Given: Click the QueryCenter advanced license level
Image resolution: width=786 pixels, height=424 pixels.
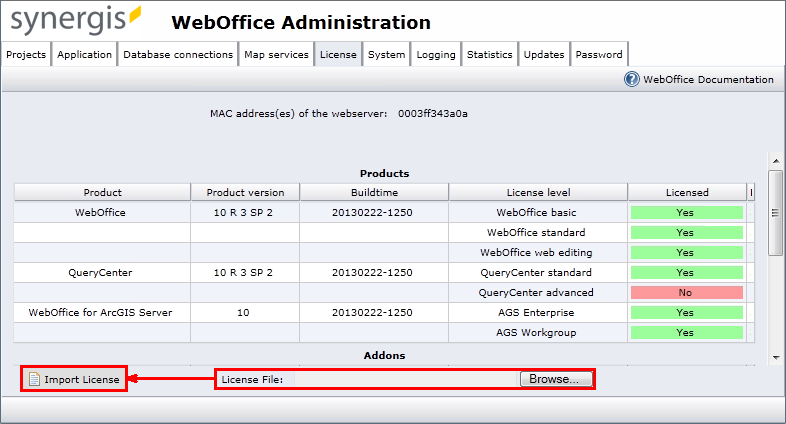Looking at the screenshot, I should click(x=536, y=293).
